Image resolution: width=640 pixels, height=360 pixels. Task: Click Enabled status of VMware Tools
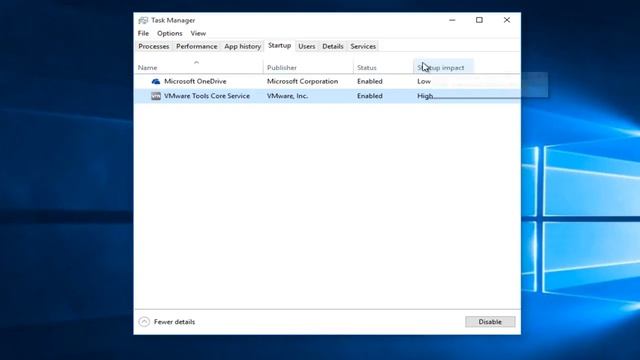(x=370, y=96)
